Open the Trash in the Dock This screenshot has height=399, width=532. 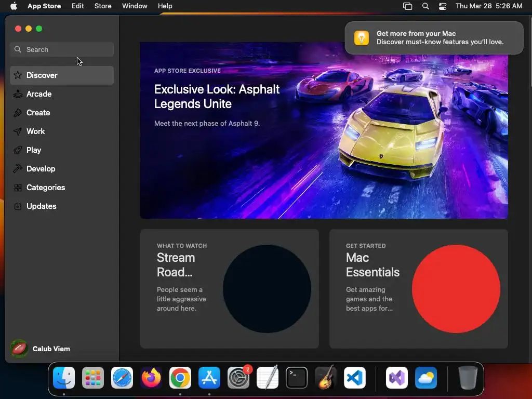pyautogui.click(x=468, y=378)
